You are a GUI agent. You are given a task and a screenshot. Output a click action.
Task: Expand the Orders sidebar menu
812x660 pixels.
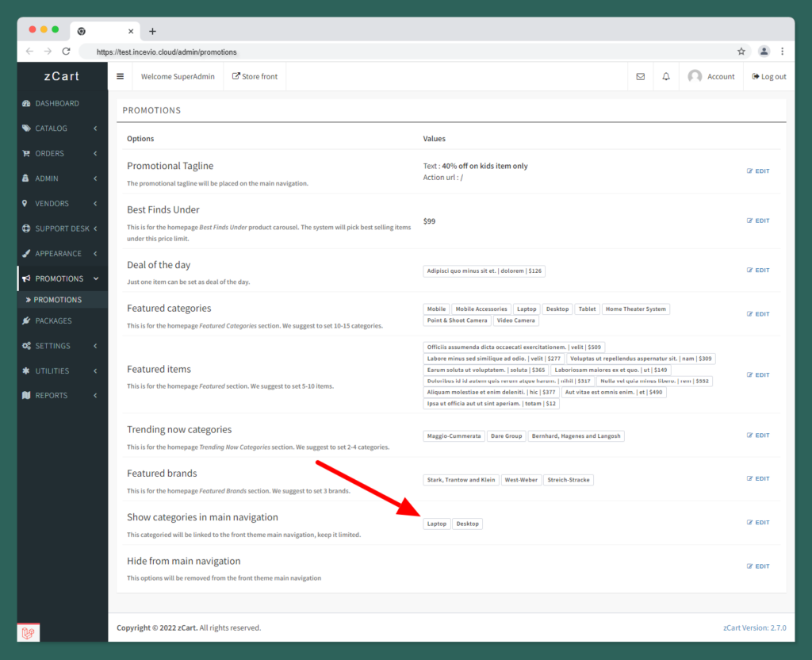point(62,153)
